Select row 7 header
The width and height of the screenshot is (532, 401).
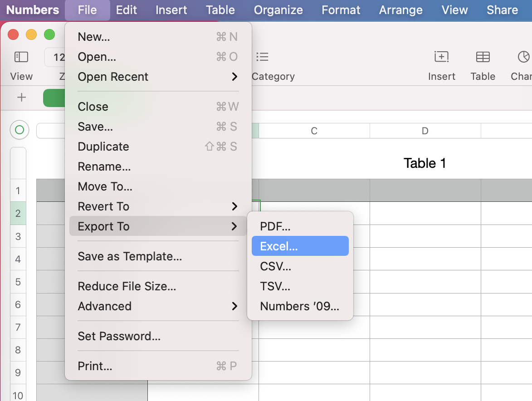point(18,328)
